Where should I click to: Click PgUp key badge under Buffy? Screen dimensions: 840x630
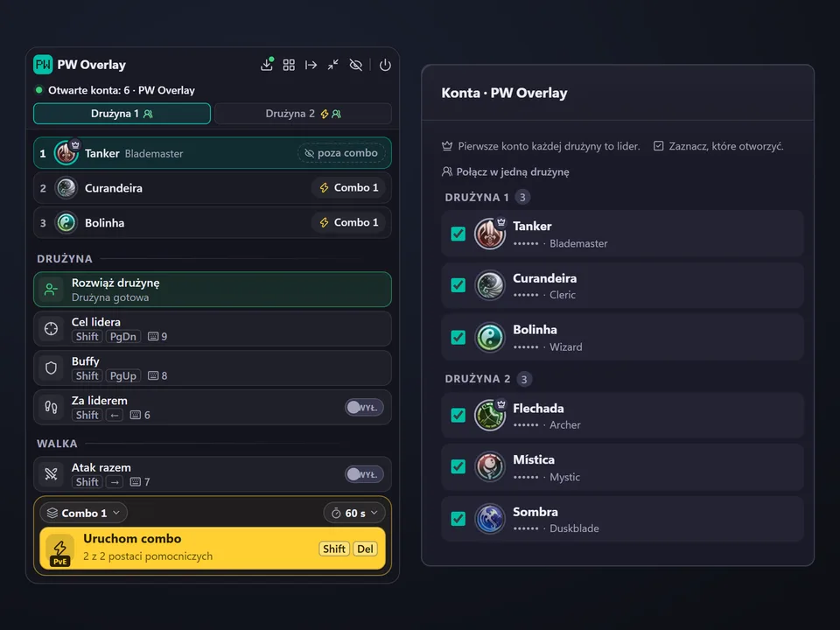[122, 375]
